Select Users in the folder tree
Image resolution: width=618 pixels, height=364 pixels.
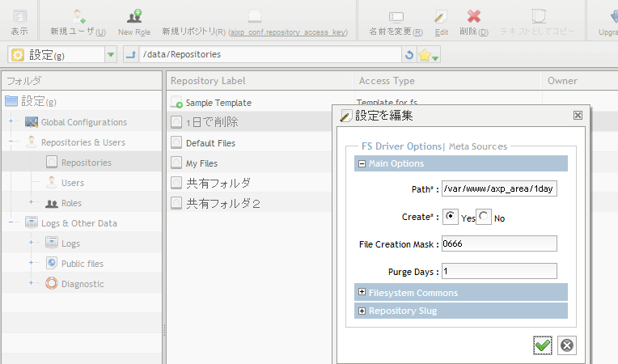pyautogui.click(x=72, y=183)
